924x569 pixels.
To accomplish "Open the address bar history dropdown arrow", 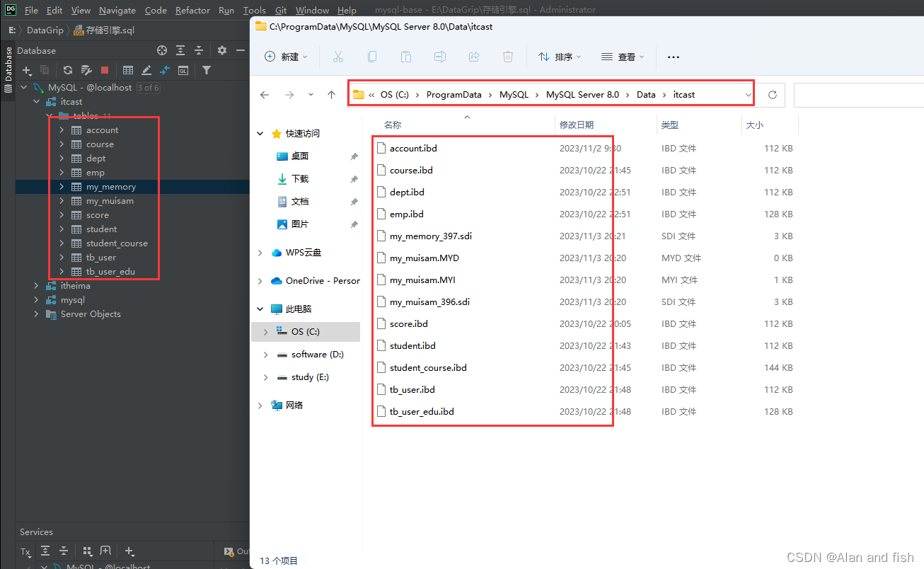I will tap(748, 95).
